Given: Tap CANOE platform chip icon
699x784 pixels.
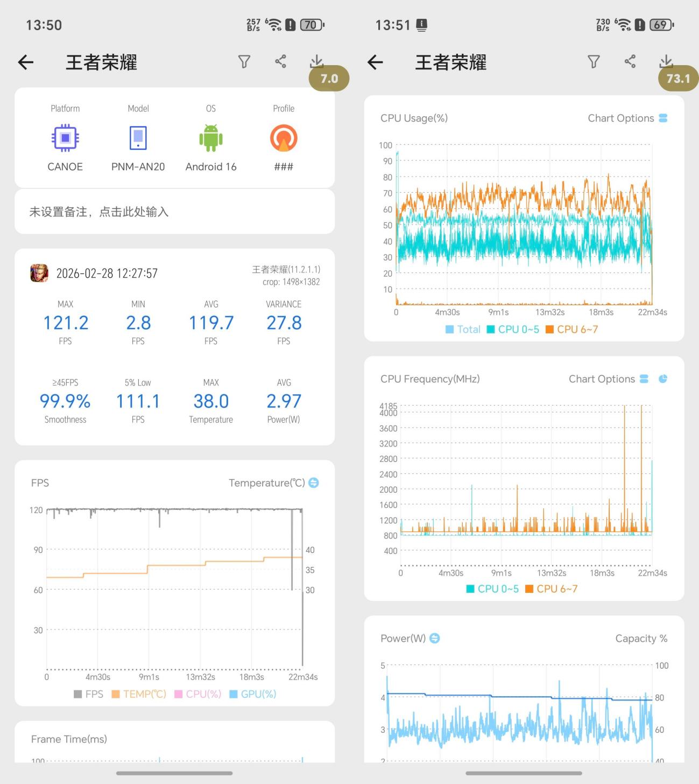Looking at the screenshot, I should [65, 138].
